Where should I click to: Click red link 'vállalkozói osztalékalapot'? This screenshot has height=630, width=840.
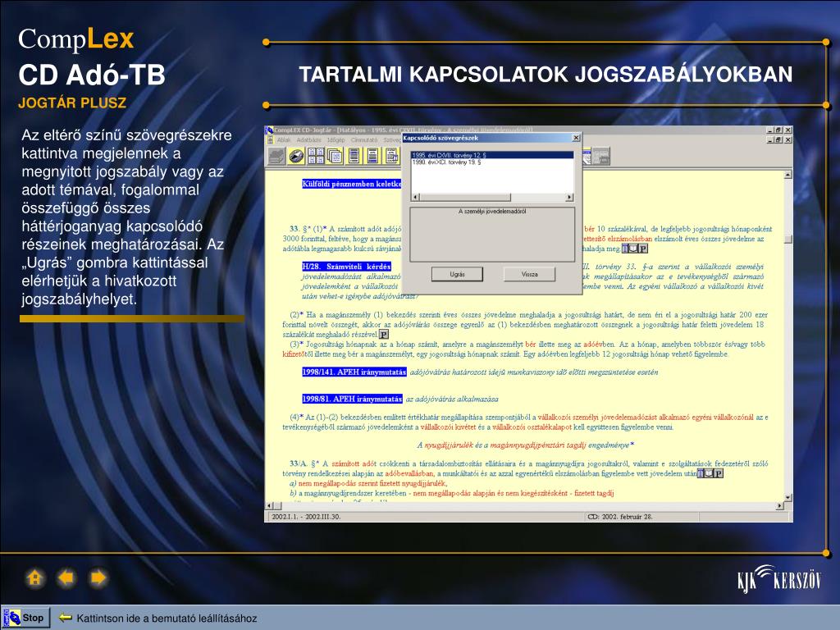click(532, 427)
